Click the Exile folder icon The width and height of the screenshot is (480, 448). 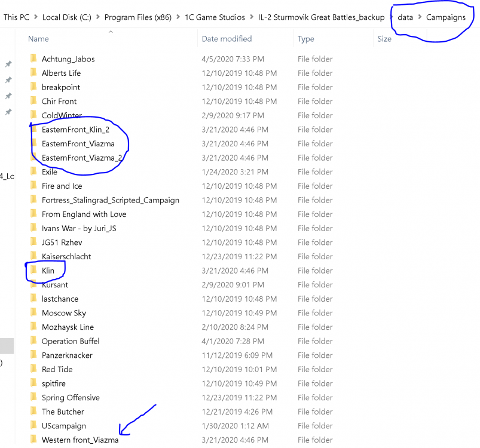click(x=33, y=171)
